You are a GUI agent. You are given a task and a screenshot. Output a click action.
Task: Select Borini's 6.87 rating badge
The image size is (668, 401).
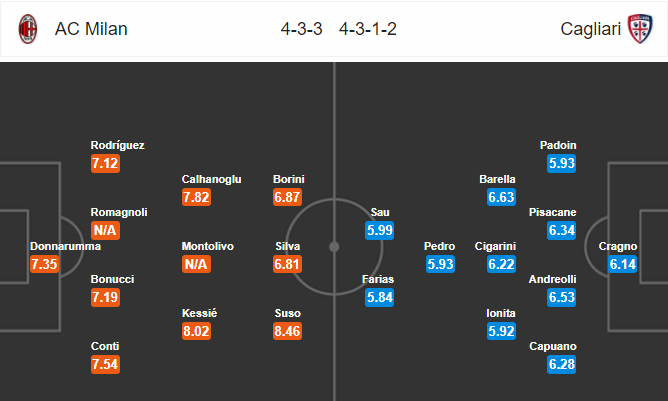(288, 197)
